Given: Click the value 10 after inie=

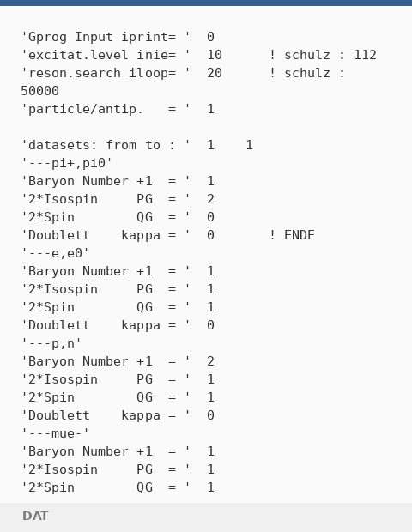Looking at the screenshot, I should (215, 55).
